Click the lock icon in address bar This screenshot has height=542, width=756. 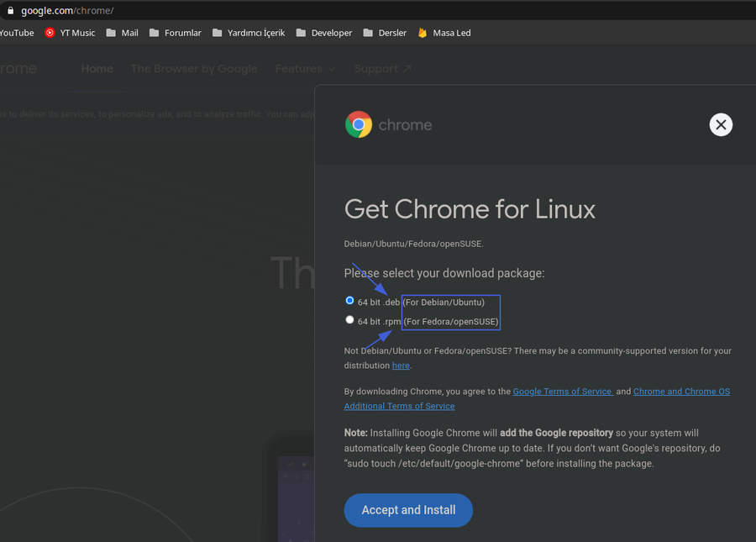10,10
